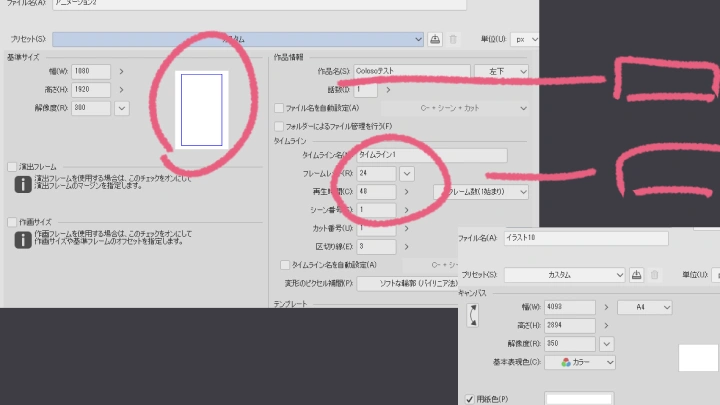
Task: Click the 作品名 text field
Action: point(412,71)
